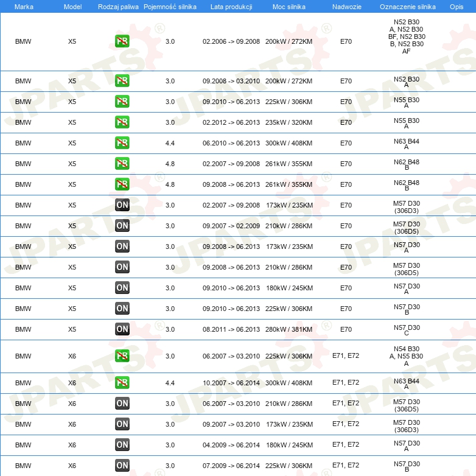Select the unleaded fuel icon in the X5 225kW N55 row

coord(122,102)
